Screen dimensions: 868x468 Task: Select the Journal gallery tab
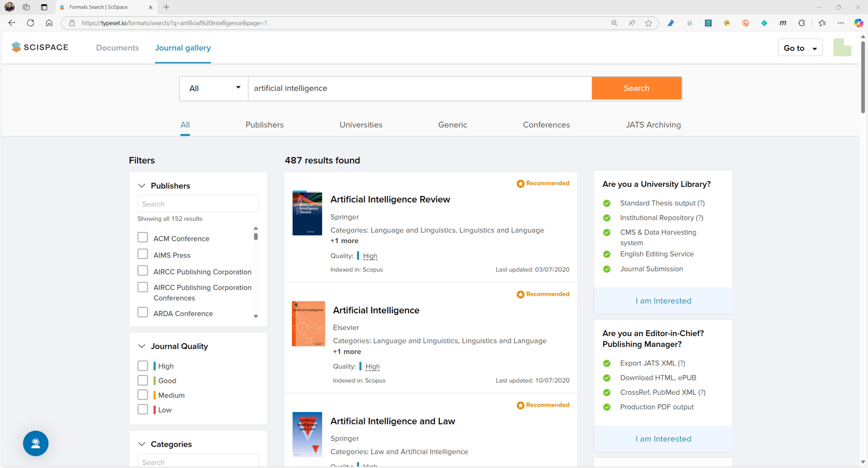tap(183, 48)
